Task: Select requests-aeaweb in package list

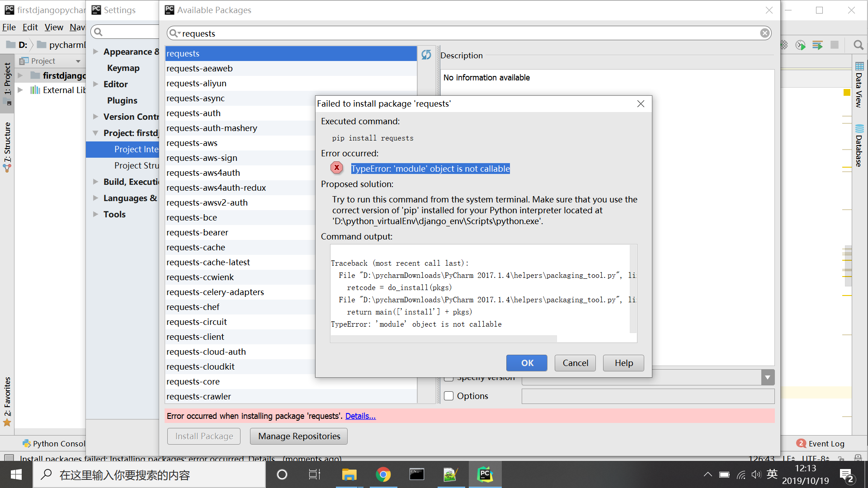Action: [x=291, y=68]
